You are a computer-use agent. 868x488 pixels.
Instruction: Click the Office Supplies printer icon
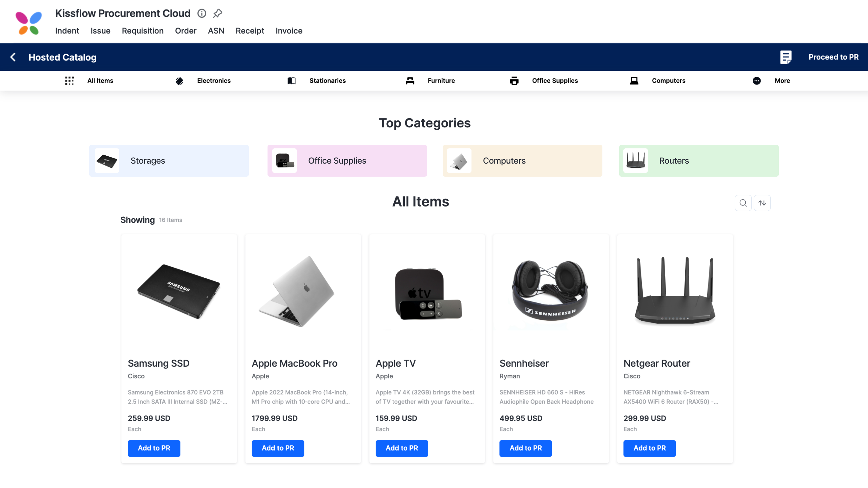[514, 81]
